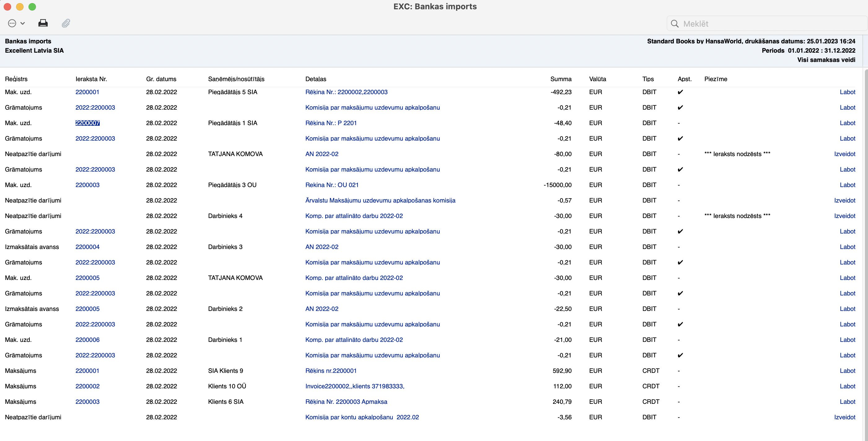Screen dimensions: 868x441
Task: Click the printer icon in toolbar
Action: tap(43, 23)
